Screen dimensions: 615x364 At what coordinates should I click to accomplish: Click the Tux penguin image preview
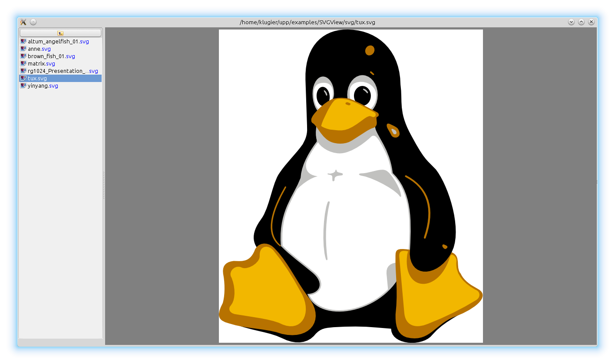click(350, 186)
